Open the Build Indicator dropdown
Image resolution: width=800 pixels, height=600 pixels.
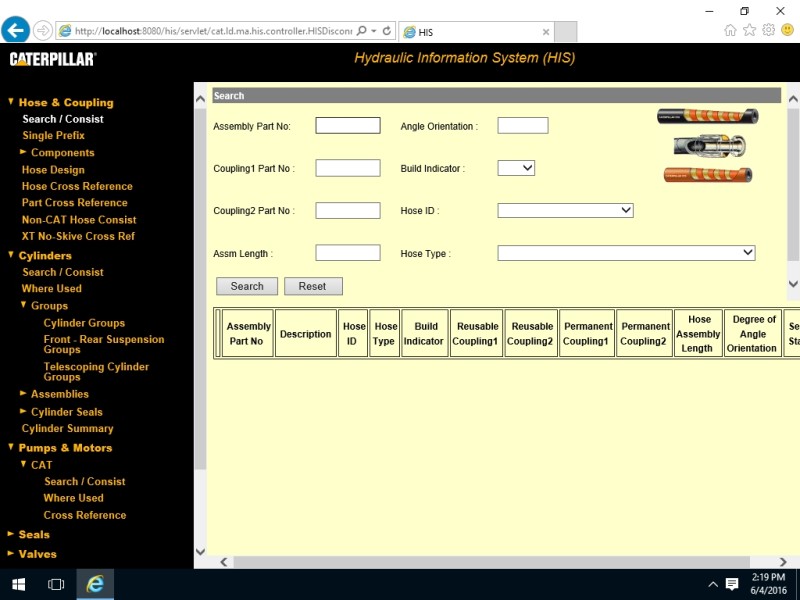point(516,168)
